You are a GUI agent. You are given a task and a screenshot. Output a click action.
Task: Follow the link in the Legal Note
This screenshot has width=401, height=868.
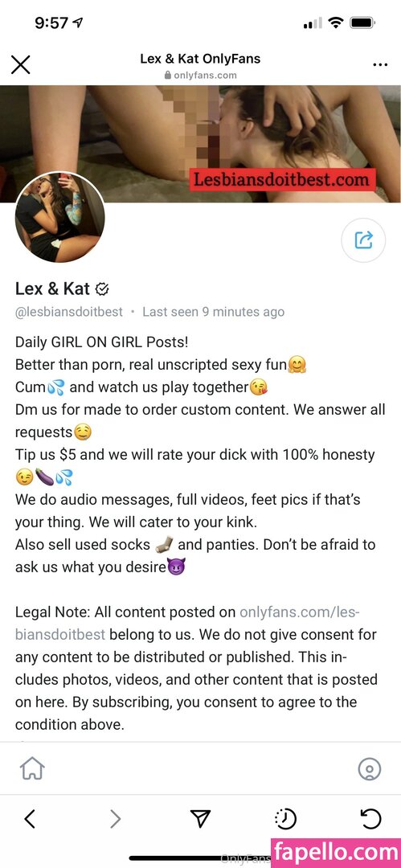point(188,623)
